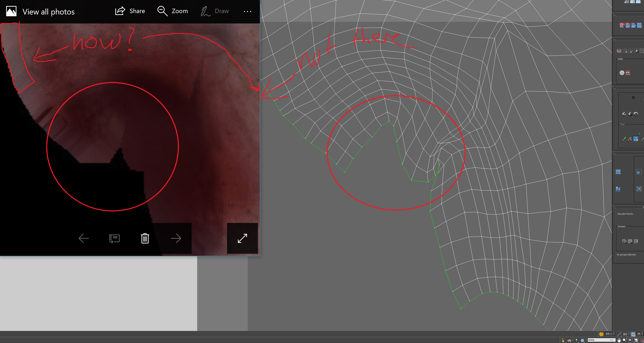Open the Draw menu in Photos
This screenshot has height=343, width=644.
pos(215,11)
